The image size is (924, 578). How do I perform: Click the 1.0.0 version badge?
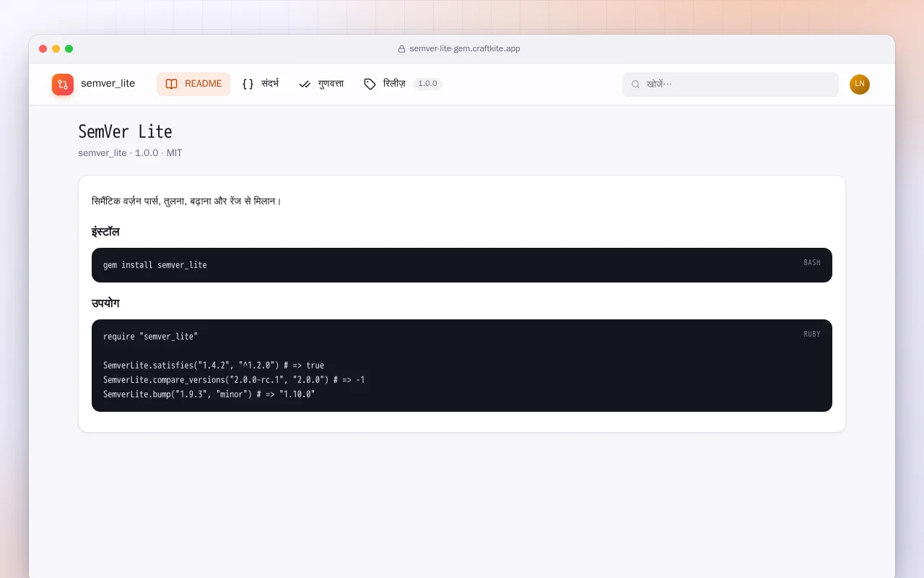(427, 84)
